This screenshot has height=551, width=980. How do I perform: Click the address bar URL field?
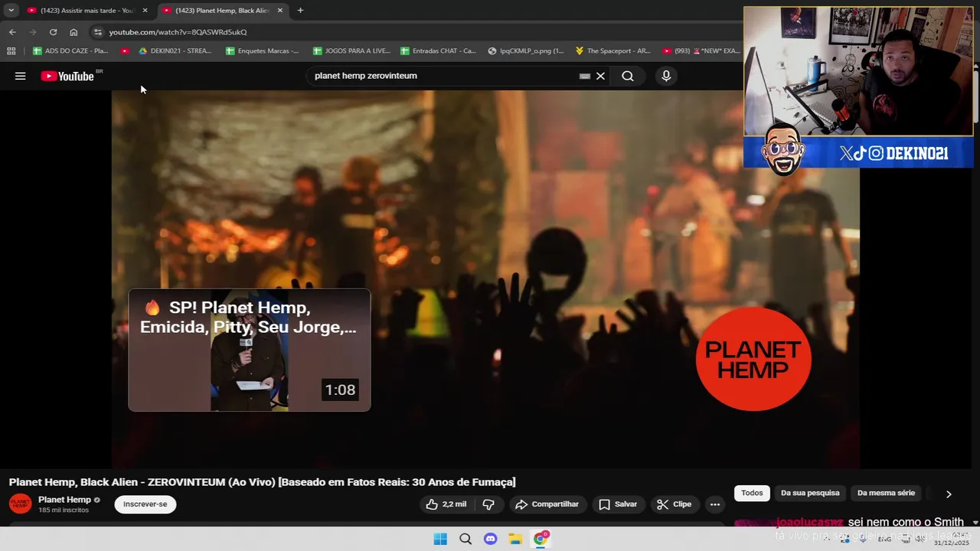point(413,32)
